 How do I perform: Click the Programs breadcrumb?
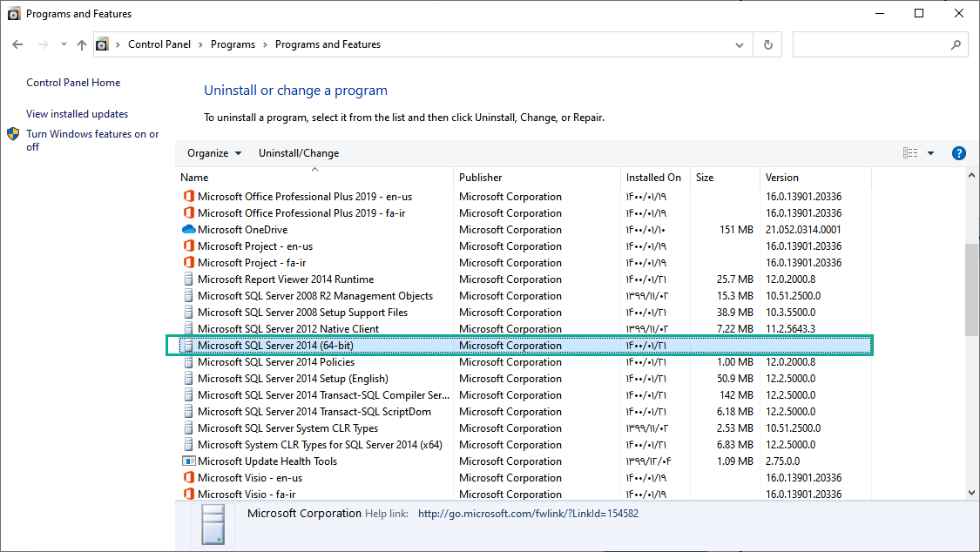pyautogui.click(x=233, y=44)
